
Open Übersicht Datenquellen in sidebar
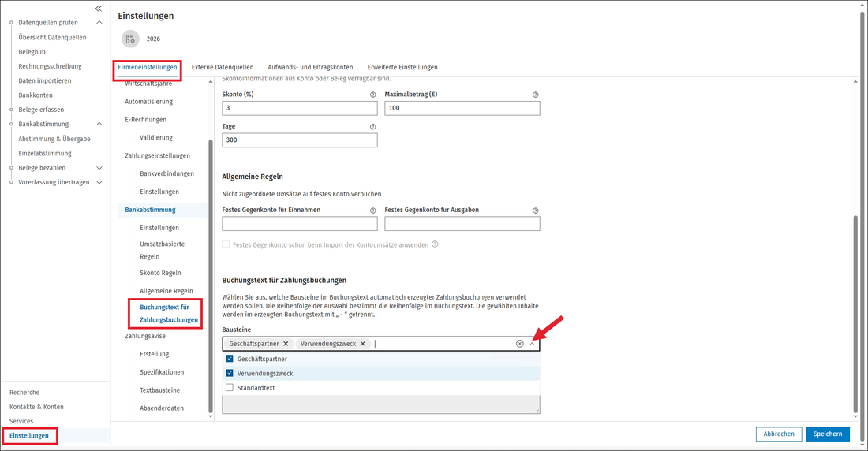click(52, 38)
